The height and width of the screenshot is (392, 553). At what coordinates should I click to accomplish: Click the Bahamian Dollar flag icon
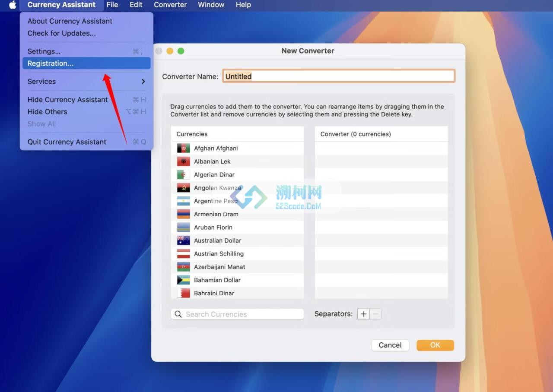click(183, 280)
